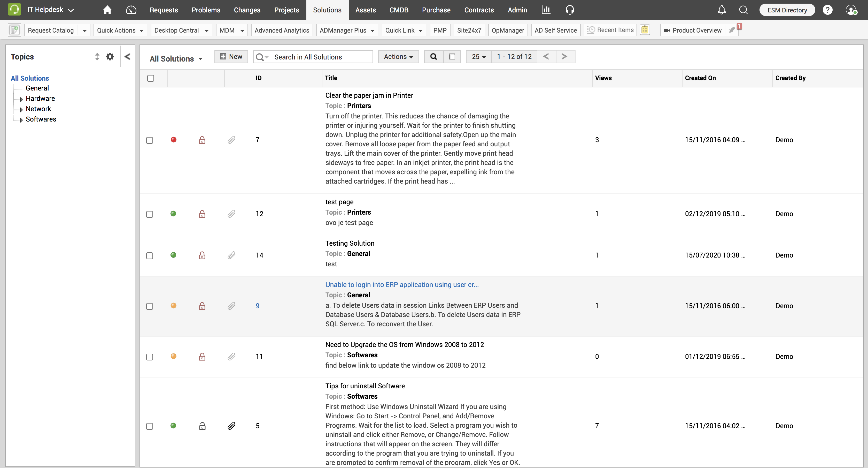This screenshot has width=868, height=468.
Task: Open the Actions dropdown
Action: (398, 57)
